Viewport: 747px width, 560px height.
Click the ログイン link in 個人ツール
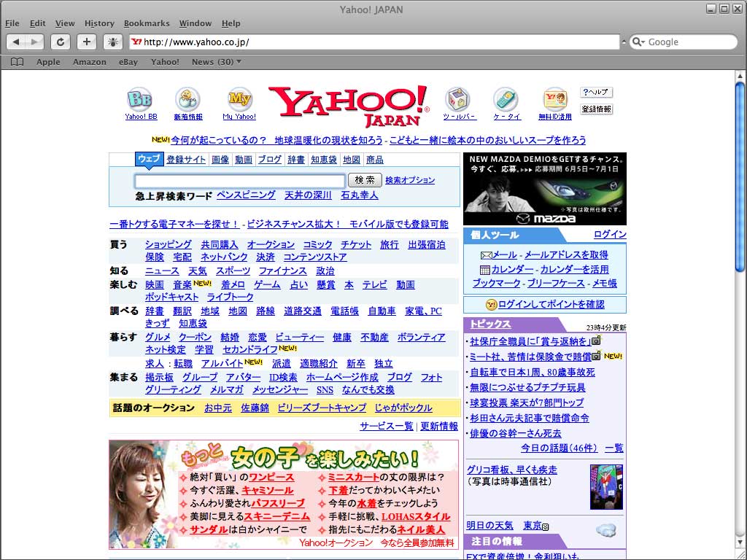pyautogui.click(x=610, y=234)
